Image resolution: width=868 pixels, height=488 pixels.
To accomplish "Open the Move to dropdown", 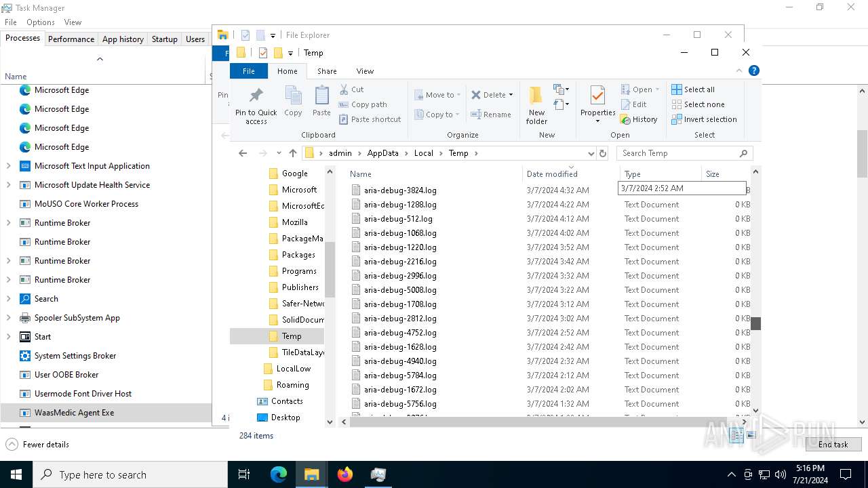I will click(437, 95).
